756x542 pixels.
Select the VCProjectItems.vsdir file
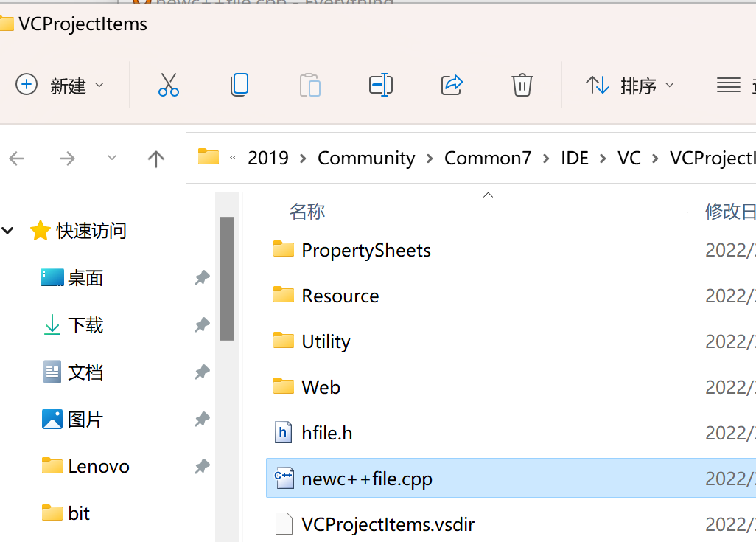388,524
